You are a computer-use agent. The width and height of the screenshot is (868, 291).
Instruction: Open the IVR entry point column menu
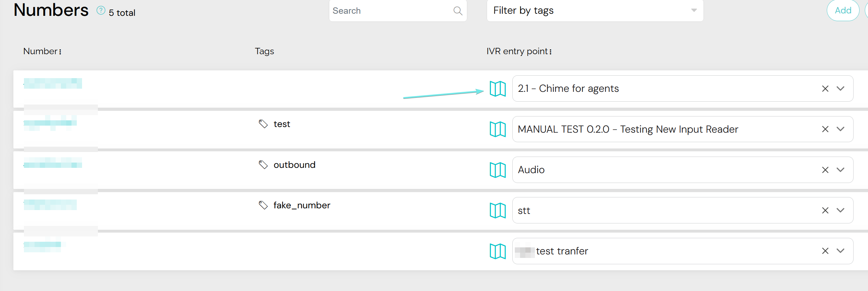550,52
